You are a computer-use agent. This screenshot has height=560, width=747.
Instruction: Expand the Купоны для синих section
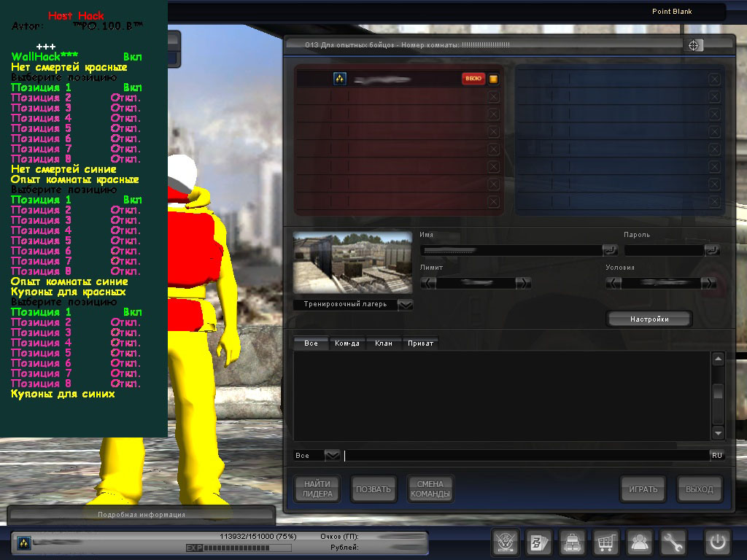[63, 394]
